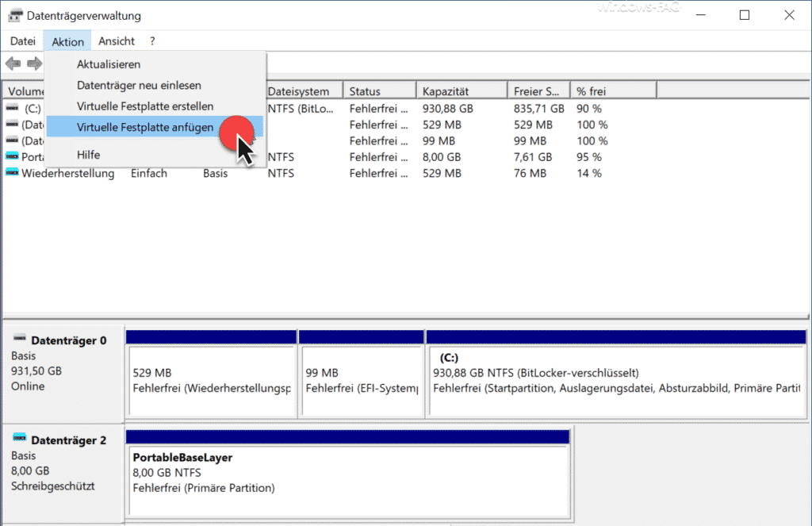
Task: Click the 931,50 GB size of Datenträger 0
Action: point(36,371)
